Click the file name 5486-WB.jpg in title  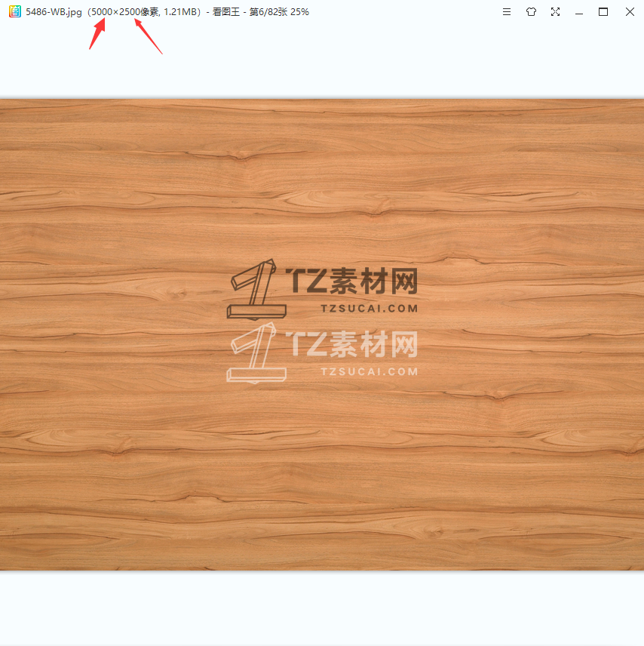coord(54,12)
